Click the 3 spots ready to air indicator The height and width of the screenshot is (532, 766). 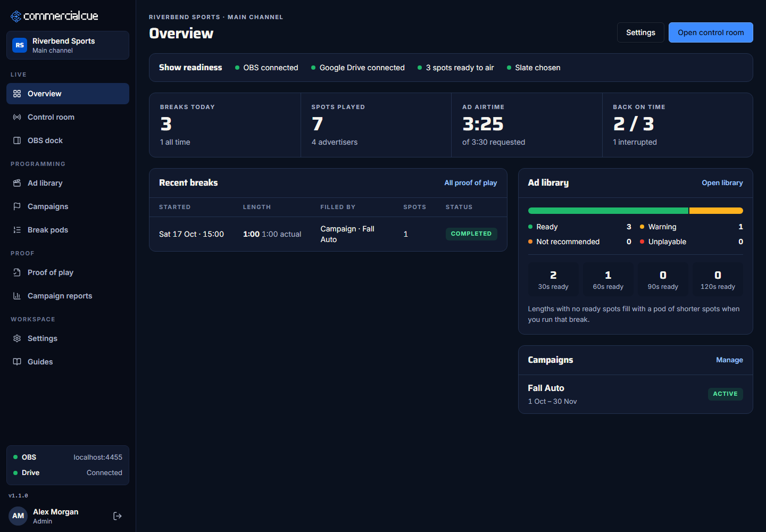(456, 68)
